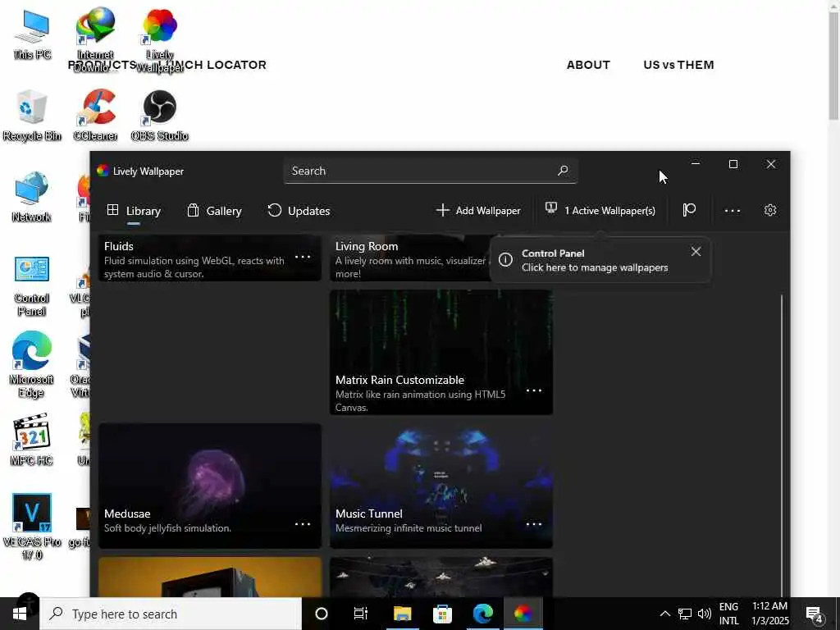The image size is (840, 630).
Task: Open Control Panel desktop icon
Action: [32, 285]
